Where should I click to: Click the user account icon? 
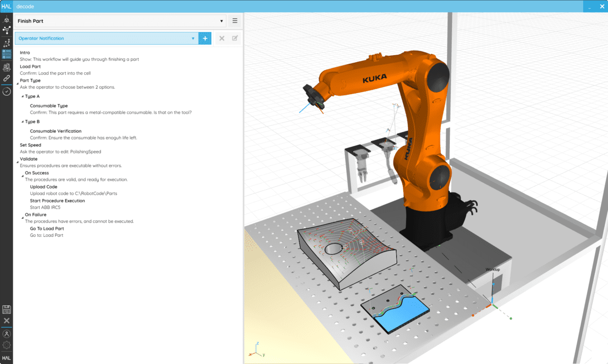[7, 334]
